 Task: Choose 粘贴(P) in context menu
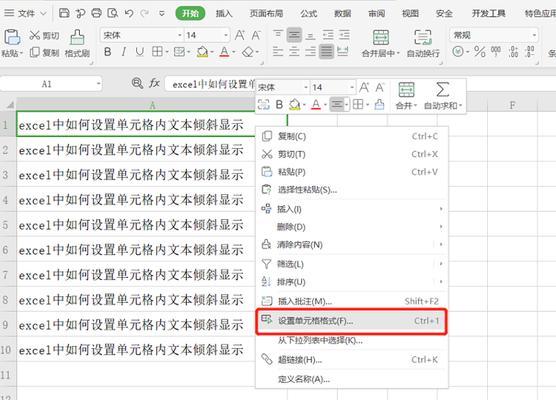pyautogui.click(x=352, y=172)
